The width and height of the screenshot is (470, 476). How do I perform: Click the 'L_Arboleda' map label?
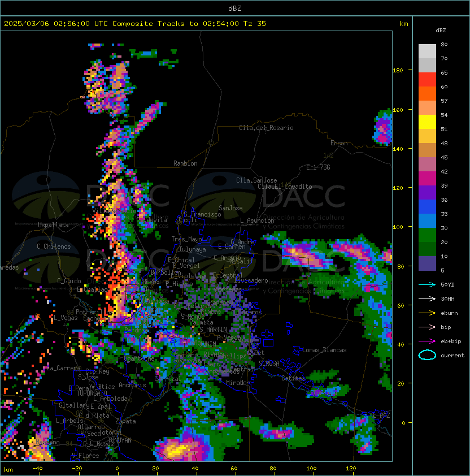[110, 399]
